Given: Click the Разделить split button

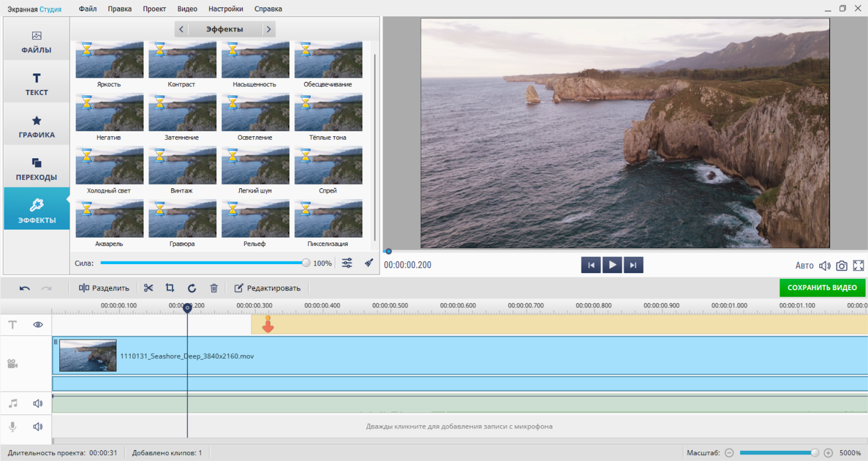Looking at the screenshot, I should pos(104,288).
